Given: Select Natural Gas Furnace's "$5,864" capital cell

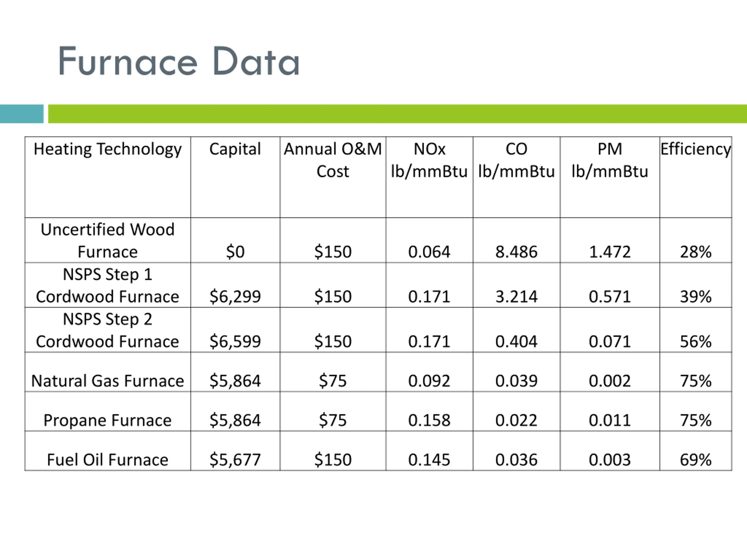Looking at the screenshot, I should click(x=235, y=381).
